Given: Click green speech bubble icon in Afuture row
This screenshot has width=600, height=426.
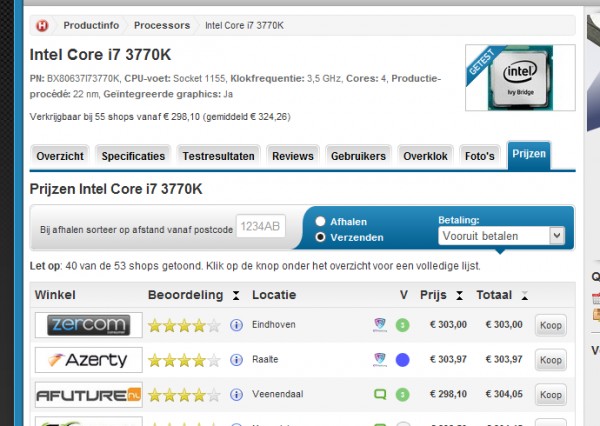Looking at the screenshot, I should pyautogui.click(x=380, y=394).
